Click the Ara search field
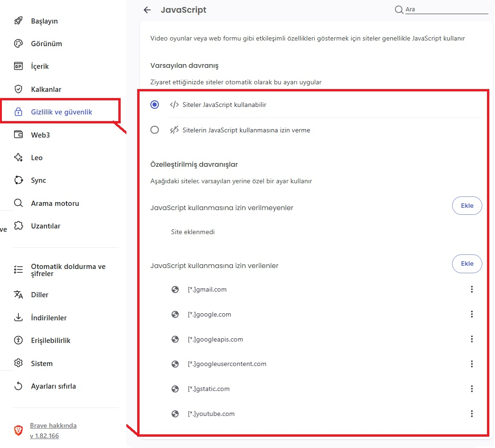495x448 pixels. click(x=446, y=9)
